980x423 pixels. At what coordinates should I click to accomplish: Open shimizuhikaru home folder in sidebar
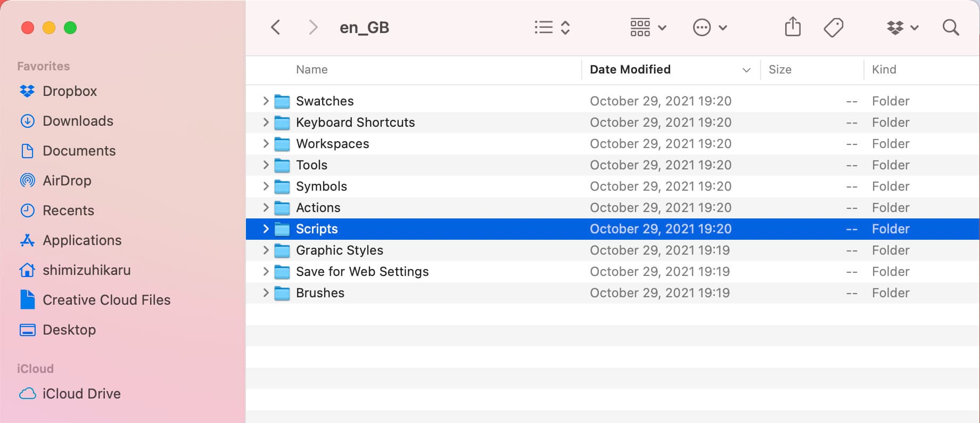(x=75, y=270)
